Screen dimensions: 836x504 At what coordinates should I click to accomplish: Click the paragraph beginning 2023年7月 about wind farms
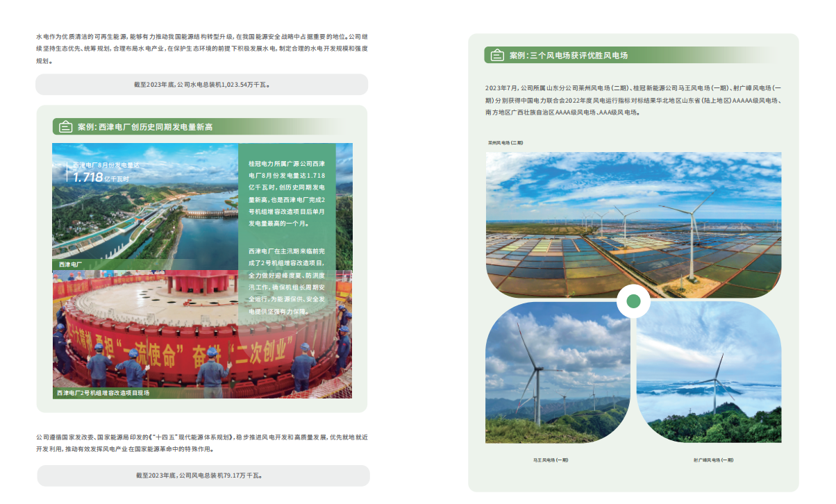pos(633,100)
